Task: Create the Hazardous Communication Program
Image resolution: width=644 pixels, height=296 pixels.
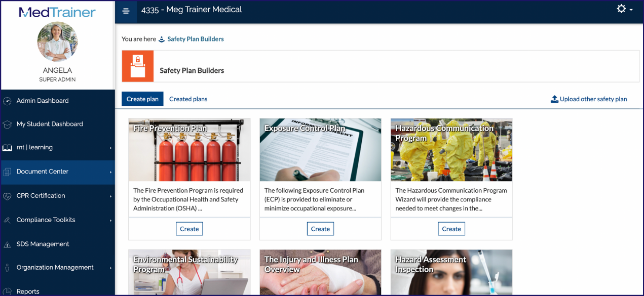Action: click(451, 229)
